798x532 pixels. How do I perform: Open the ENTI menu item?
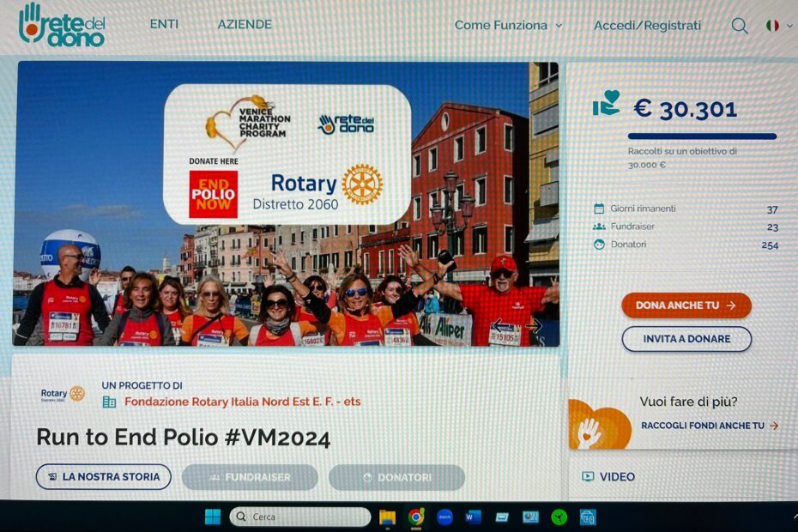point(164,24)
